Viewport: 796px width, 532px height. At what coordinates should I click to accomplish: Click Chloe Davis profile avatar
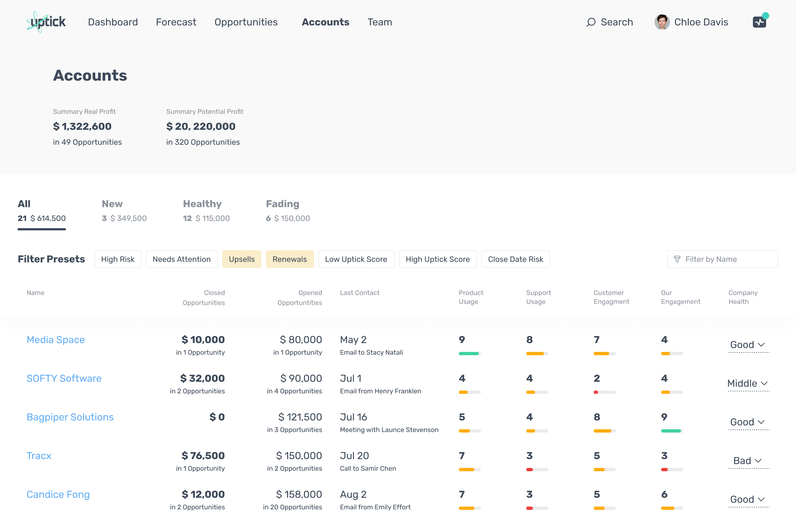coord(662,22)
